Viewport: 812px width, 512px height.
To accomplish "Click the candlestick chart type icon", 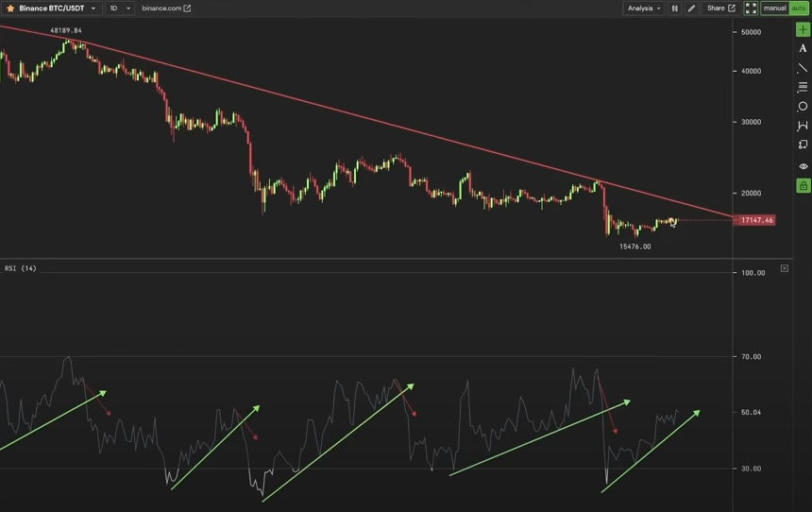I will pyautogui.click(x=675, y=9).
